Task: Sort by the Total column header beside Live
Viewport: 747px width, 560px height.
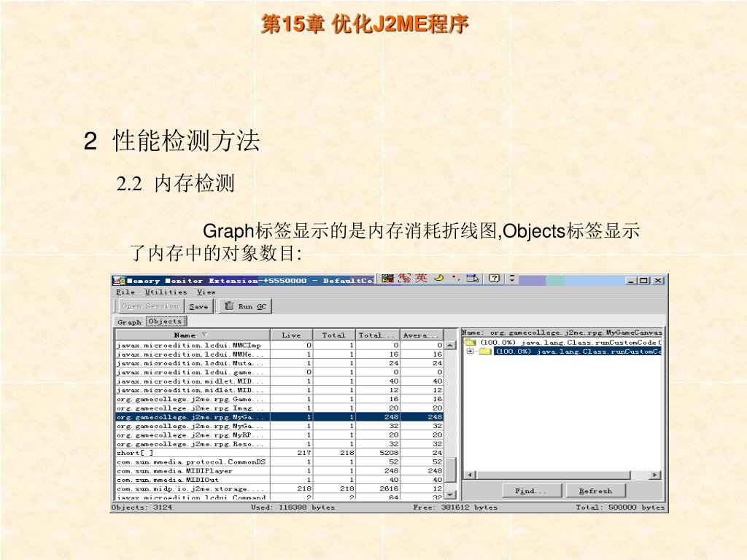Action: point(334,335)
